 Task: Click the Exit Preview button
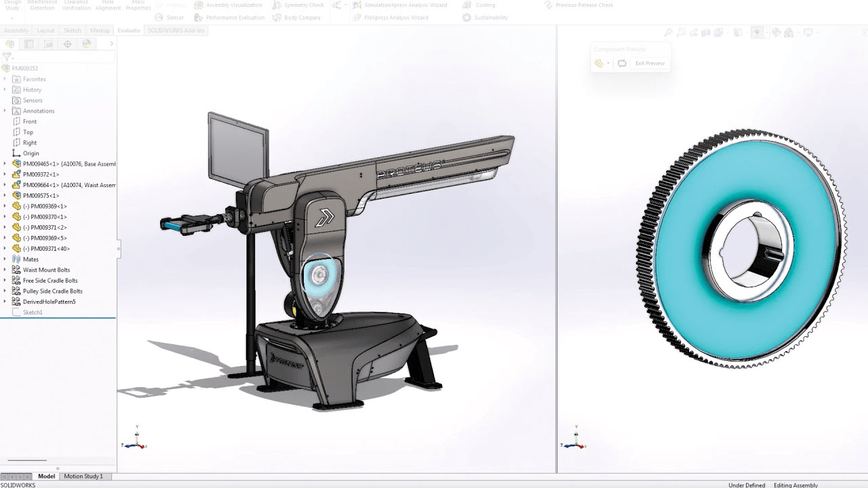(649, 63)
